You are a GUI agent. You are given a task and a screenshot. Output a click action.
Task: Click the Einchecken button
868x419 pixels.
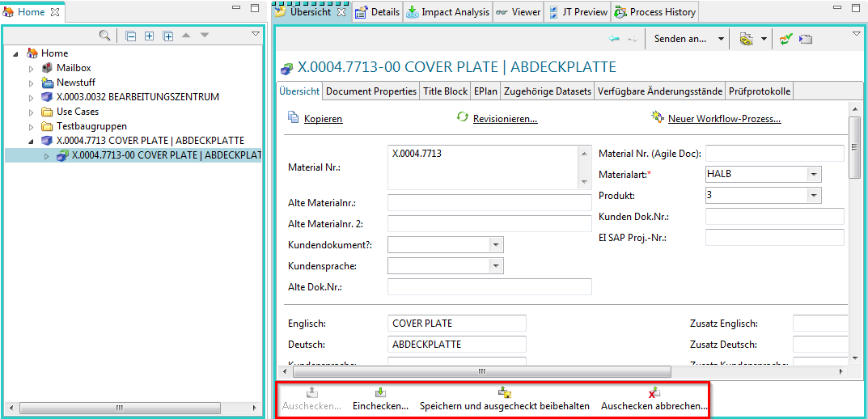click(380, 400)
